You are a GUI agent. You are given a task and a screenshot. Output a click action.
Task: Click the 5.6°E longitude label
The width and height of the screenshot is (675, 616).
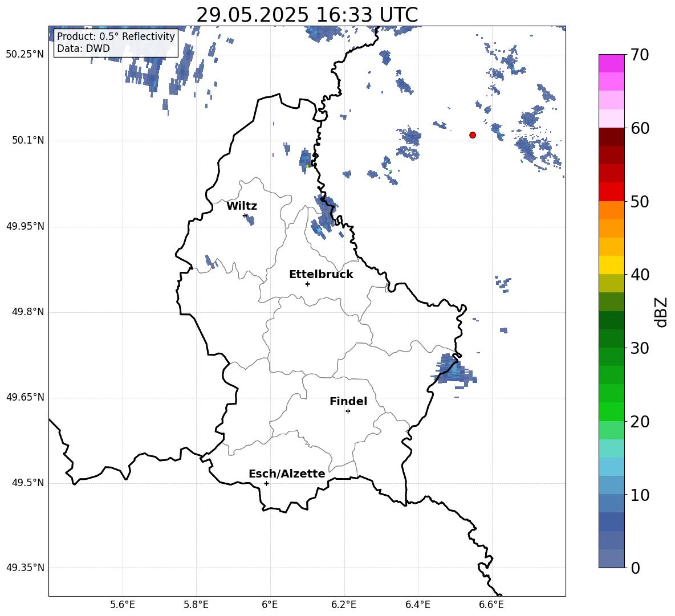click(x=123, y=605)
